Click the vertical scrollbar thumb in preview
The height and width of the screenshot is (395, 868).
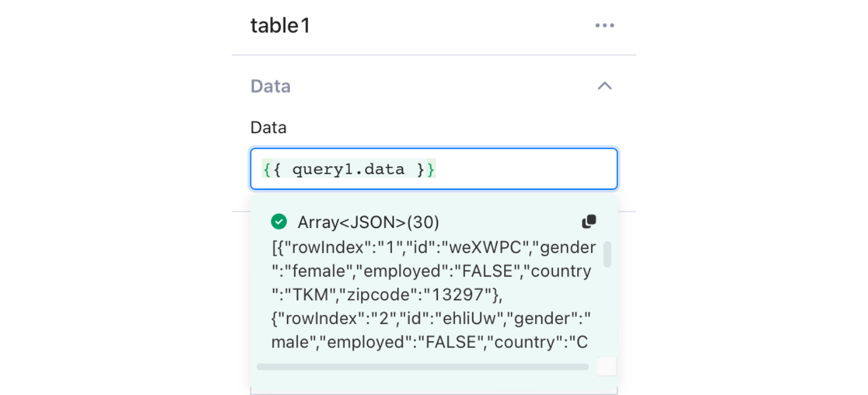pyautogui.click(x=607, y=254)
